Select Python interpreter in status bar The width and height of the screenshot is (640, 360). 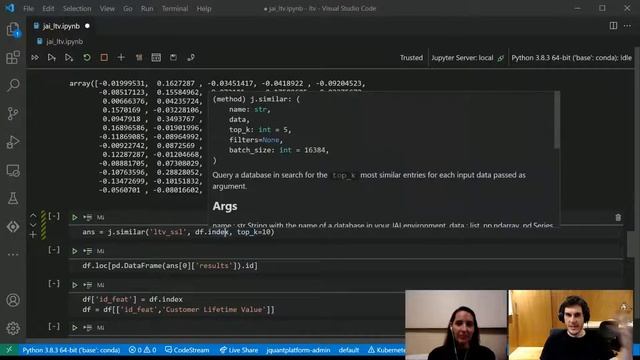point(71,350)
